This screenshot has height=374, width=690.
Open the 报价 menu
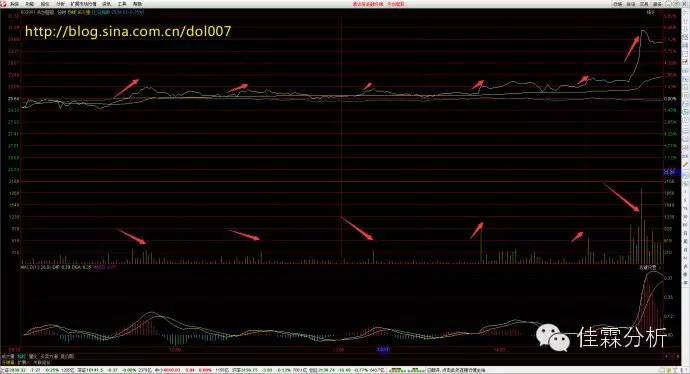[44, 4]
